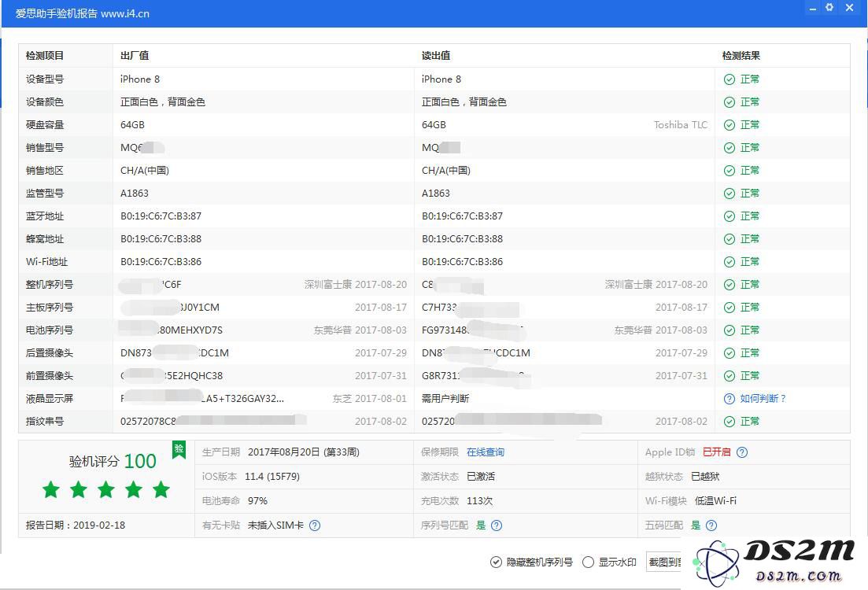
Task: Select the 需用户判断 cell
Action: pos(445,399)
